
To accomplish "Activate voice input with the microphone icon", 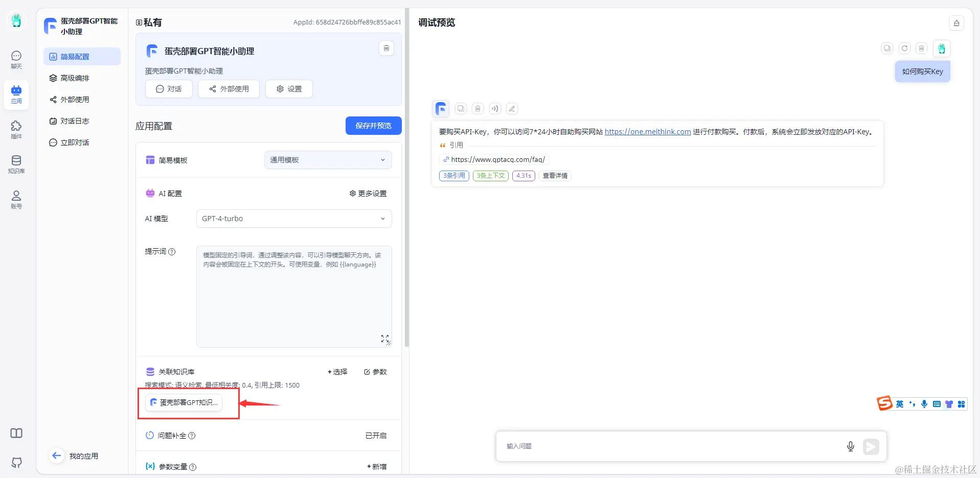I will click(850, 446).
